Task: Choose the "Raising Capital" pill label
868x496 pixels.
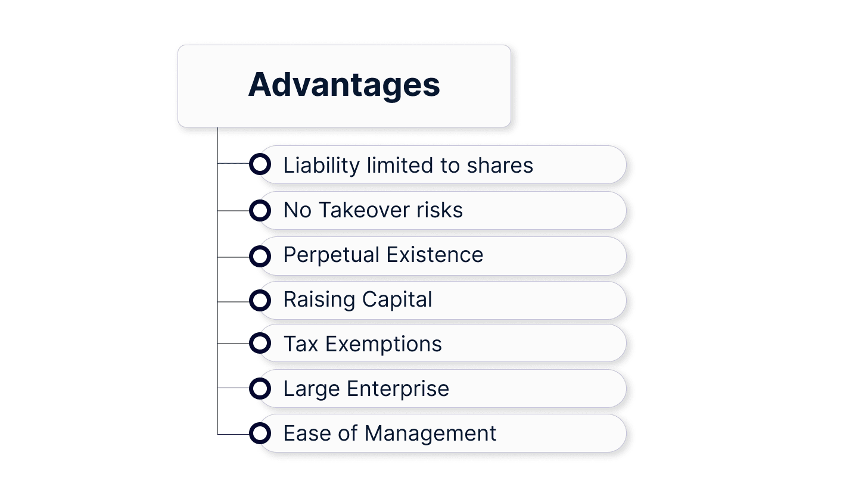Action: (x=357, y=300)
